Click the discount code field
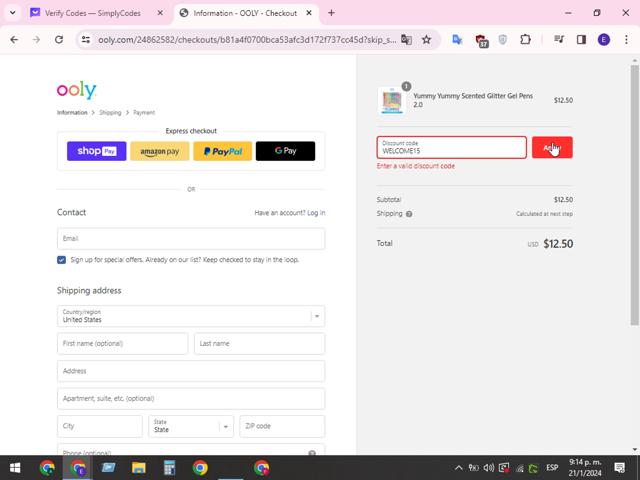The width and height of the screenshot is (640, 480). tap(451, 147)
